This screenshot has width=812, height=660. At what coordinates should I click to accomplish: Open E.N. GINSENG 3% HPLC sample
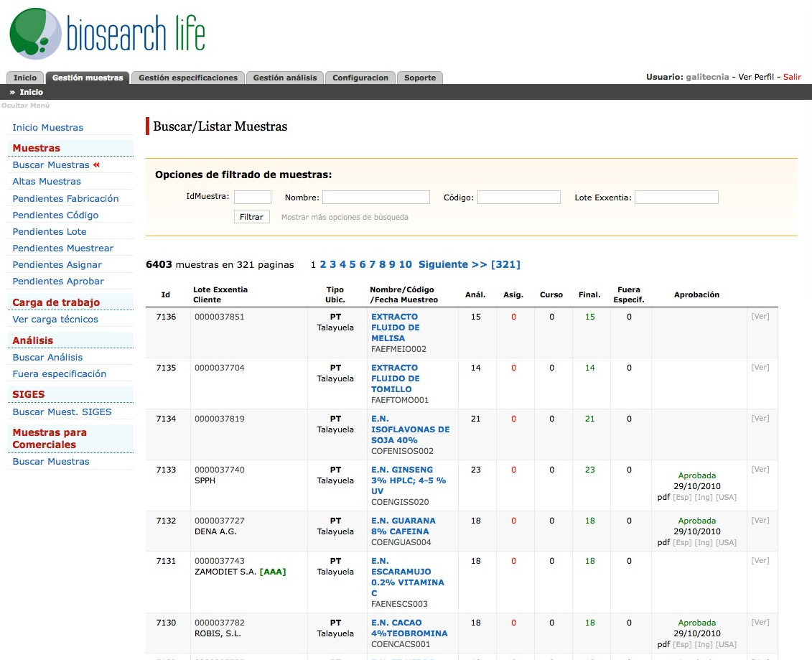[408, 480]
